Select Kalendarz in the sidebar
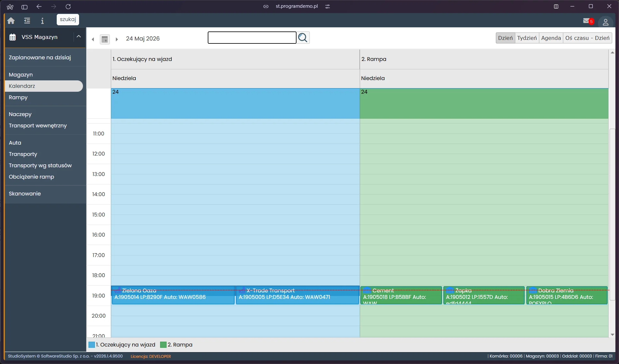The height and width of the screenshot is (364, 619). tap(44, 86)
